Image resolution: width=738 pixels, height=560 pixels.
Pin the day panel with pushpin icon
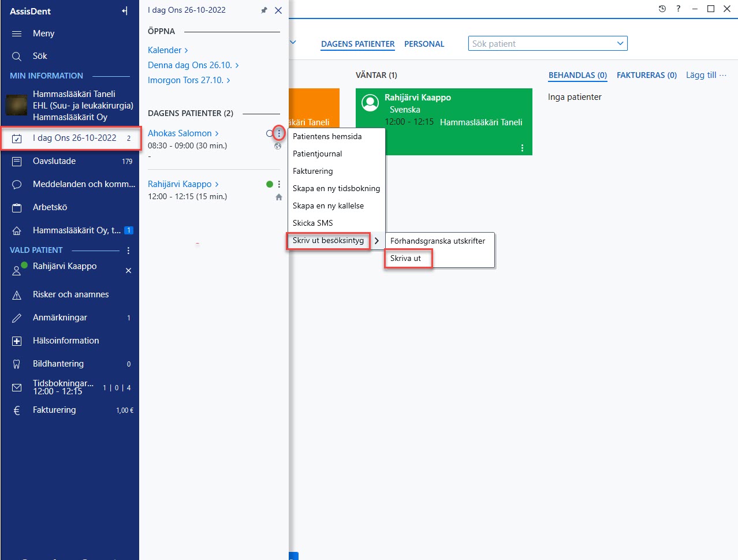click(x=264, y=10)
